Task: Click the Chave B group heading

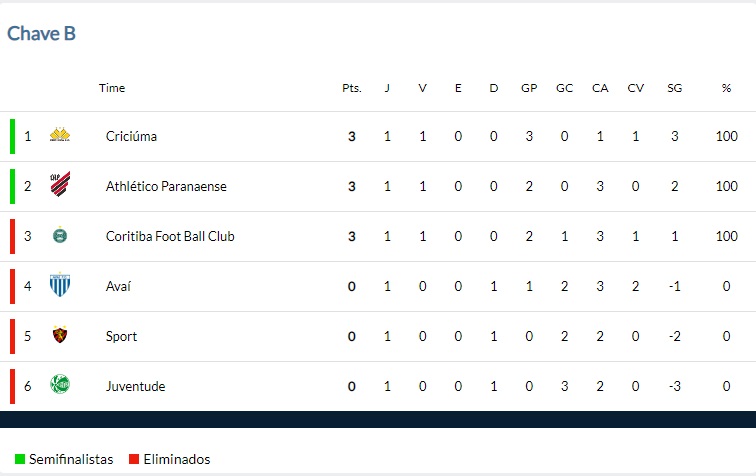Action: pyautogui.click(x=41, y=33)
